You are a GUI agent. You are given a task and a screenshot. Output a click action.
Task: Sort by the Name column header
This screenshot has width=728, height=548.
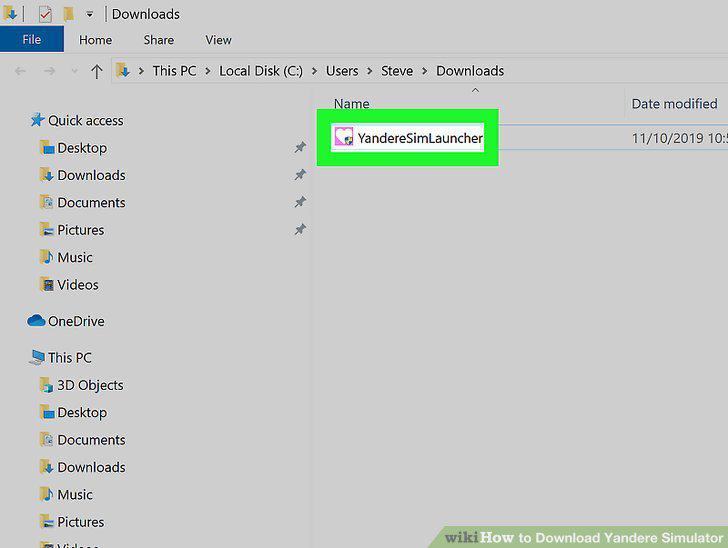351,104
